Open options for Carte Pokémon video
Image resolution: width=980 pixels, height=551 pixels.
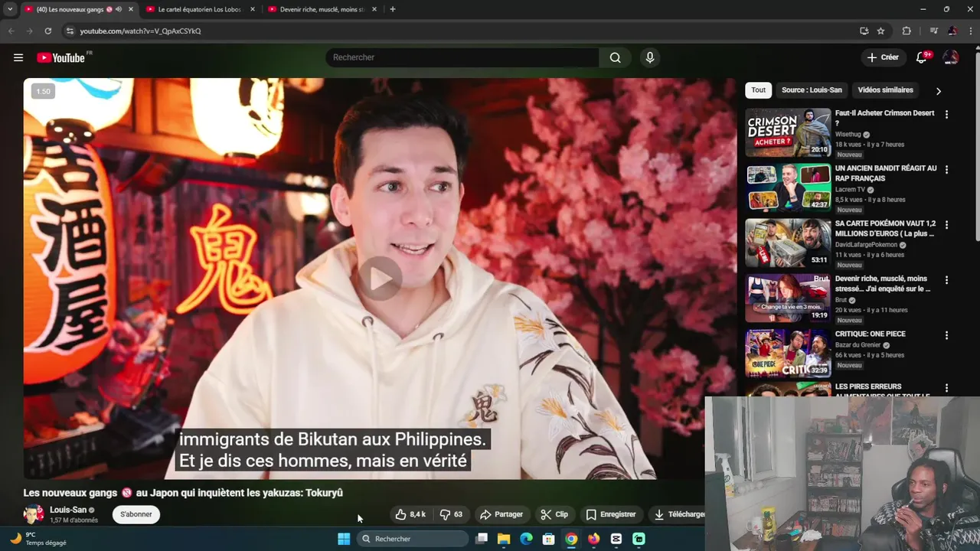pos(946,225)
